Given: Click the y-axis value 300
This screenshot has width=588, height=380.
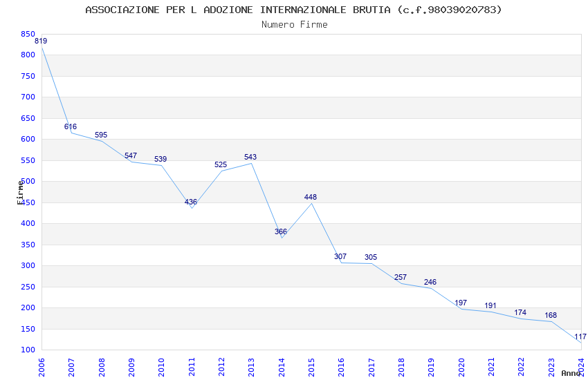Looking at the screenshot, I should coord(28,265).
